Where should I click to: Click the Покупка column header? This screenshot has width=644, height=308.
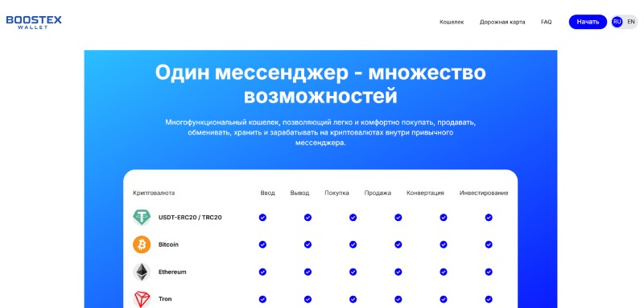pos(336,193)
